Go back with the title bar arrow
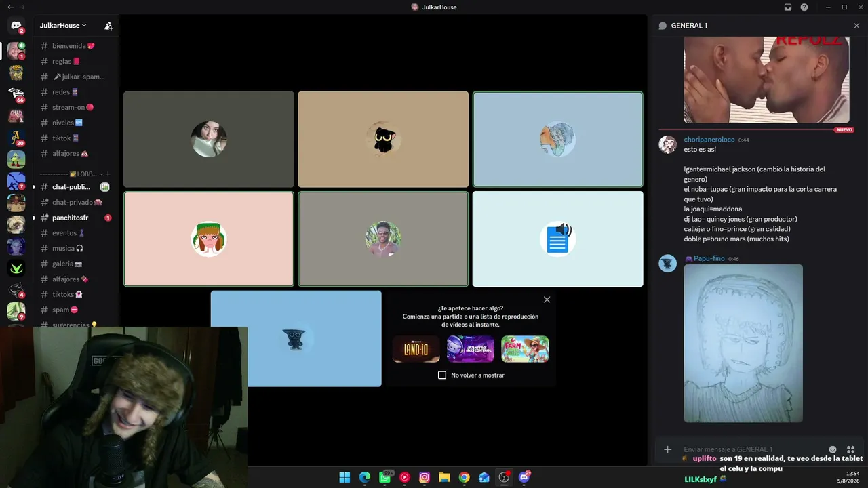 pos(10,7)
